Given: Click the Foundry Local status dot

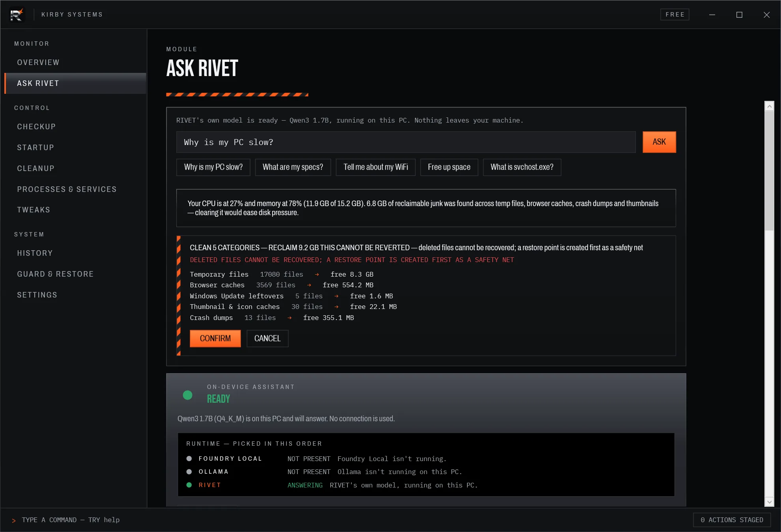Looking at the screenshot, I should 189,459.
